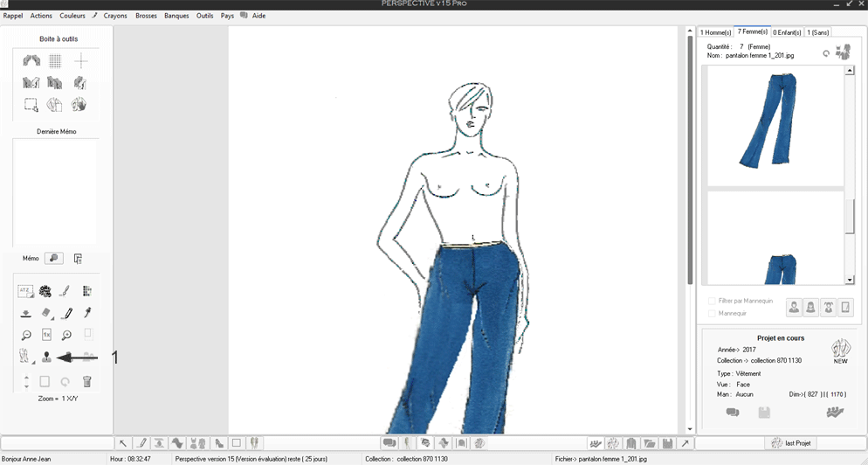Viewport: 868px width, 465px height.
Task: Click the Mémo search button
Action: click(x=53, y=259)
